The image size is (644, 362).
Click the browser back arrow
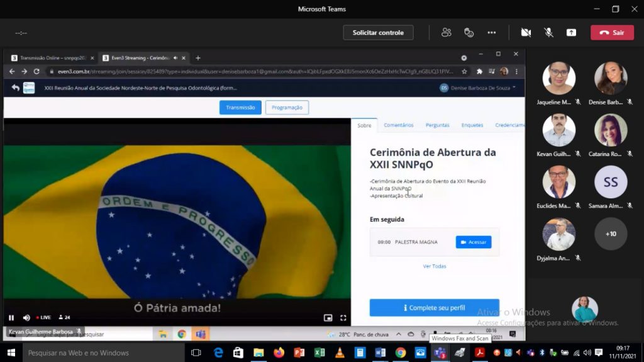coord(12,72)
